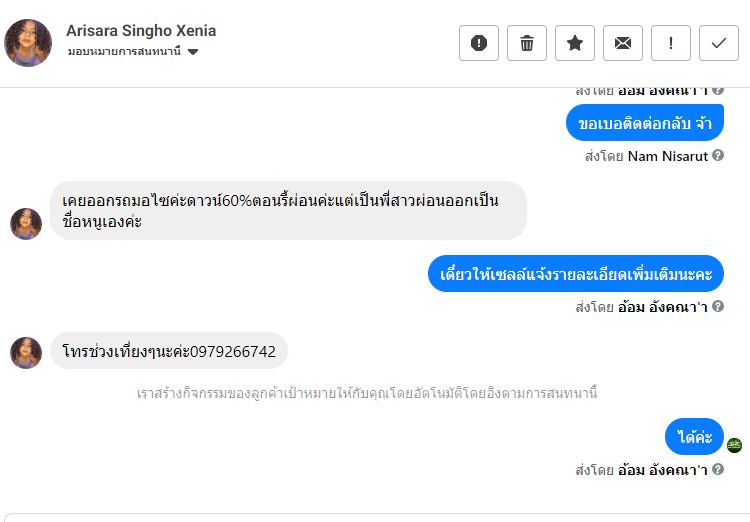The height and width of the screenshot is (522, 750).
Task: Click the customer's 60% down payment message bubble
Action: pos(288,210)
